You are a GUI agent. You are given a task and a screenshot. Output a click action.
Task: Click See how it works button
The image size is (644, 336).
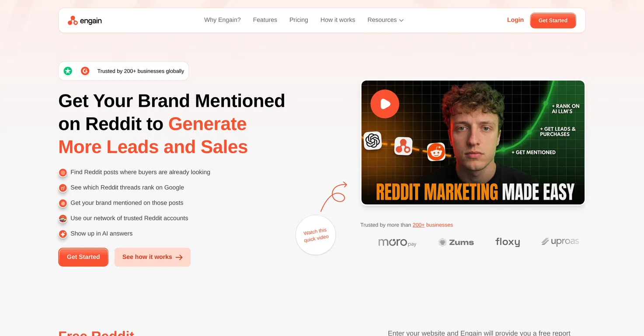pos(152,257)
